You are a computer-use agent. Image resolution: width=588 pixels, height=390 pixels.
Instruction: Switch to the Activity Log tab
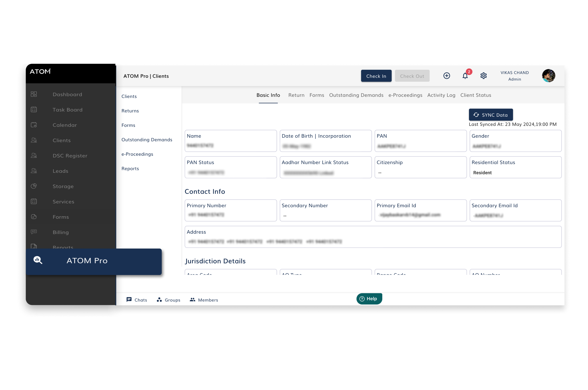point(441,95)
